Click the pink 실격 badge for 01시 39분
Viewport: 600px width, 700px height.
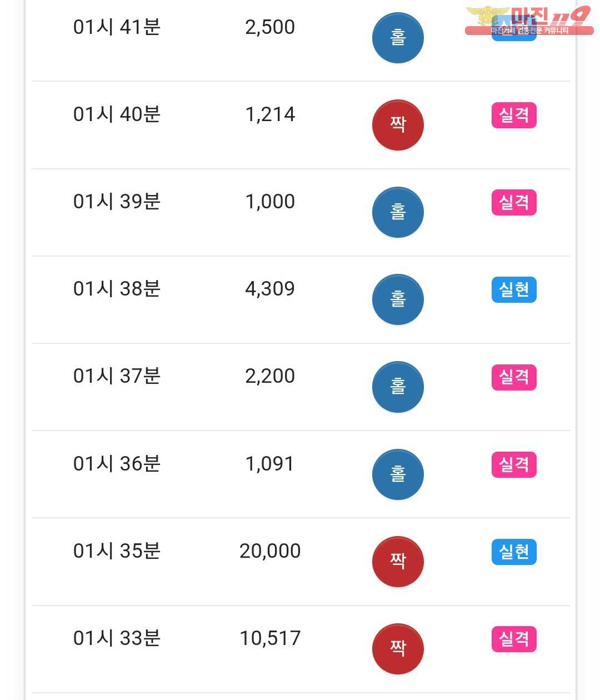(514, 202)
